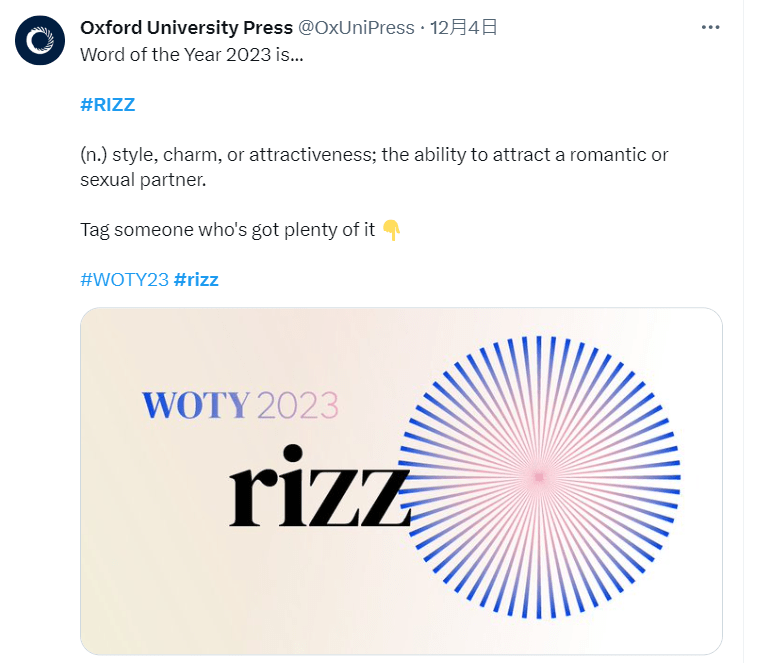Open the Oxford University Press display name
This screenshot has width=758, height=663.
point(186,28)
